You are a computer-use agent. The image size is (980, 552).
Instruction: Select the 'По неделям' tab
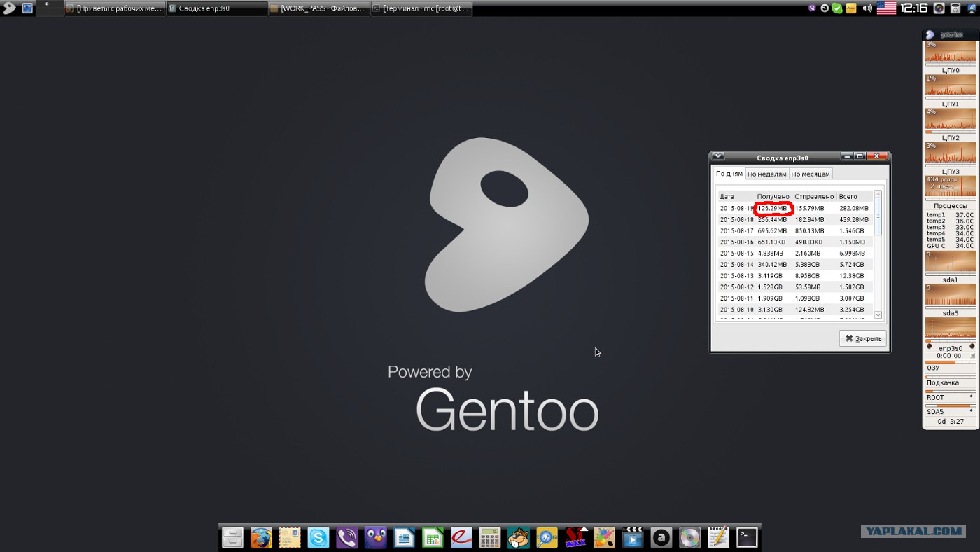pyautogui.click(x=767, y=174)
